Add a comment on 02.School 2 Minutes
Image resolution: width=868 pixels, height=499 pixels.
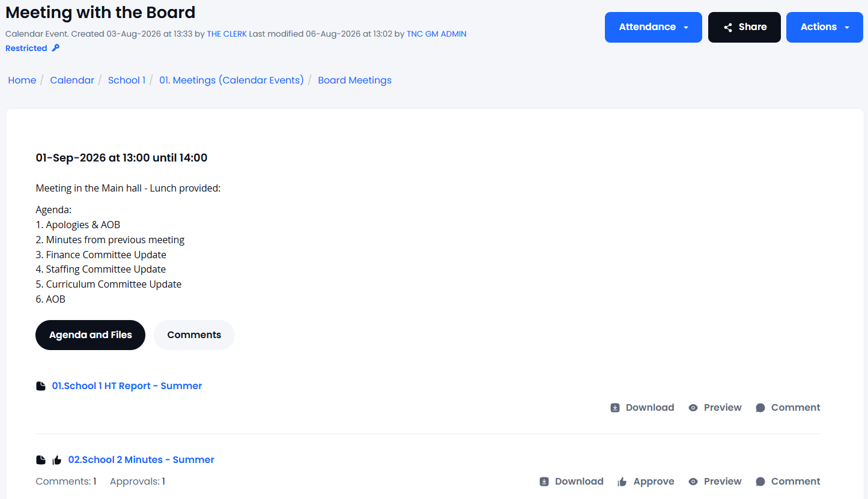pos(788,482)
